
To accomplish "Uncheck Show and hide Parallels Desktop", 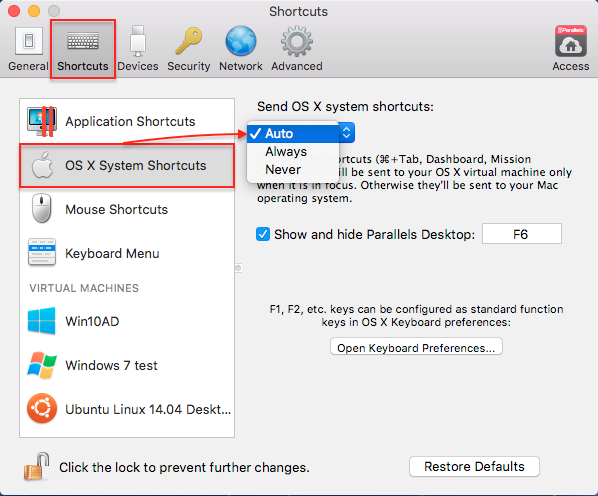I will pyautogui.click(x=263, y=234).
